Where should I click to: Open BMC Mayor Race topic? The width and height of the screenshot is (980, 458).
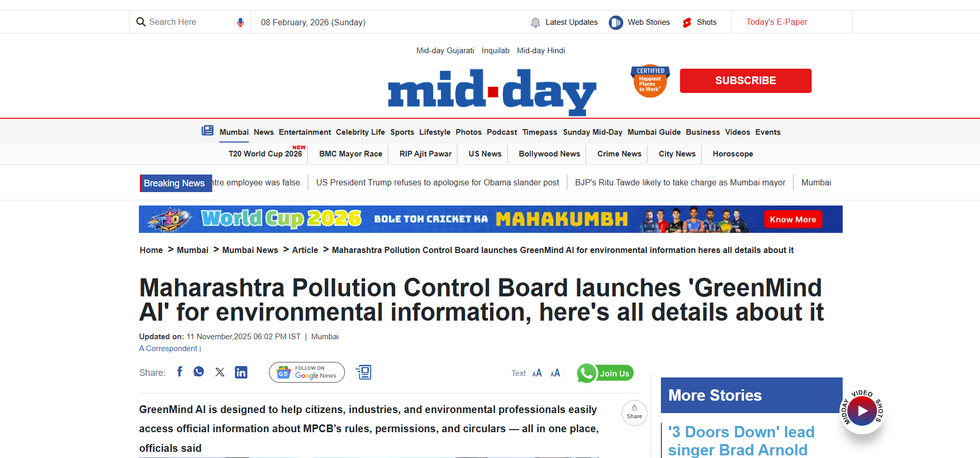pos(351,154)
